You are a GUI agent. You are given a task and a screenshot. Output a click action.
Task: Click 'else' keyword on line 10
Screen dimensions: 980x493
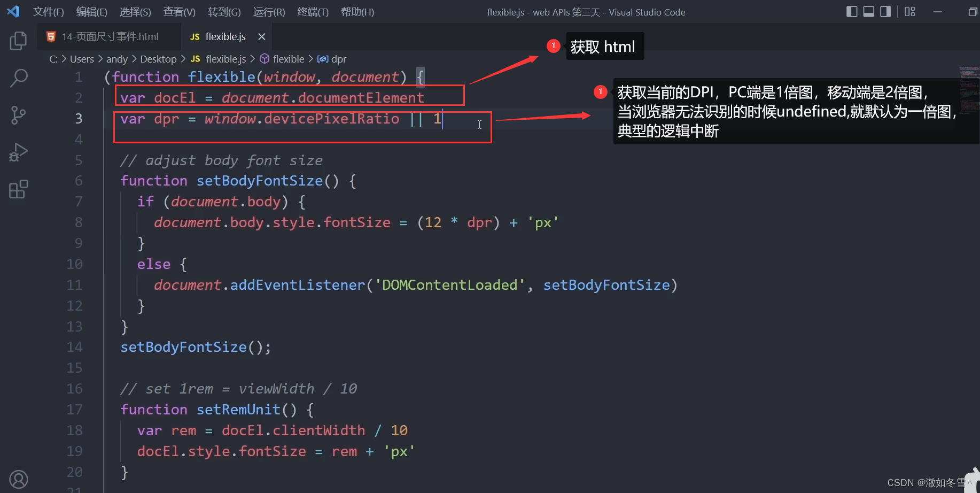(154, 264)
